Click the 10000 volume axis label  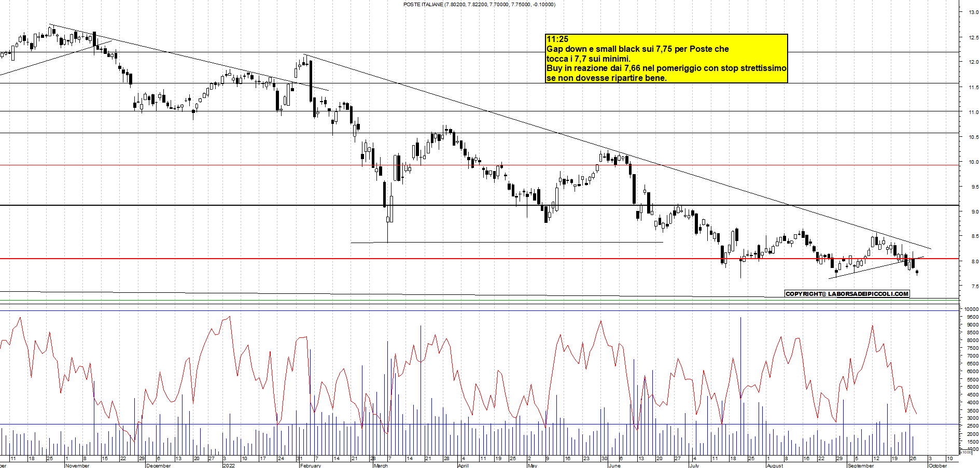[x=971, y=309]
